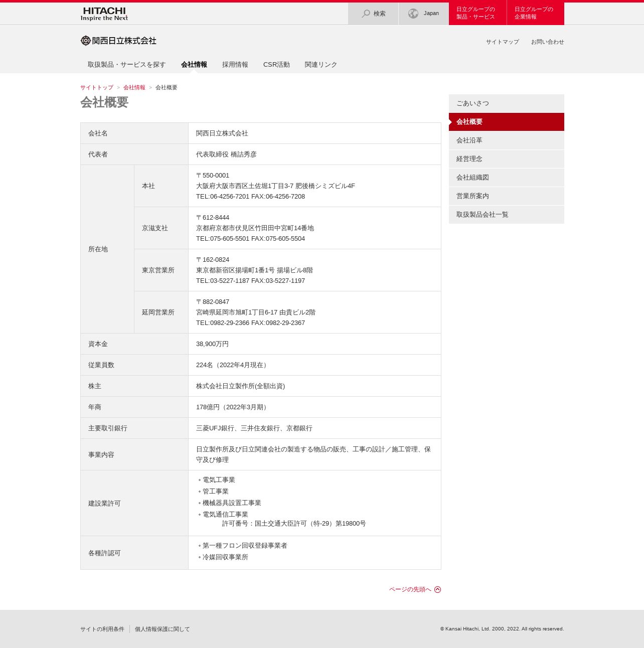Go to 会社情報 in breadcrumb

134,88
